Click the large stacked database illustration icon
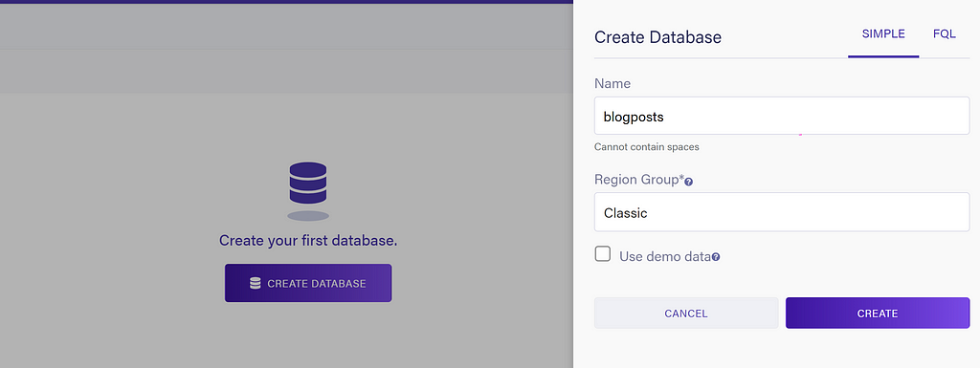 coord(308,183)
